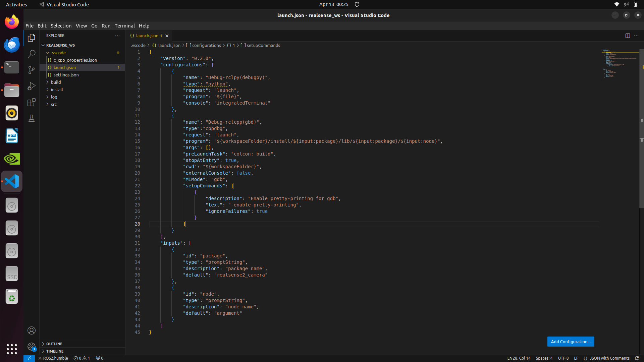Click the editor minimap preview
The width and height of the screenshot is (644, 362).
click(620, 64)
